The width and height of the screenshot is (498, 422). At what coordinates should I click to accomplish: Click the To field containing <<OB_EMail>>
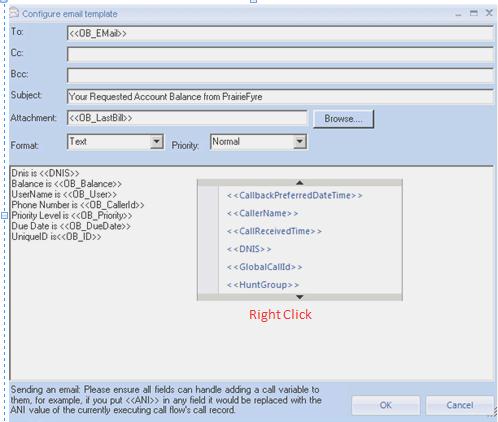280,33
